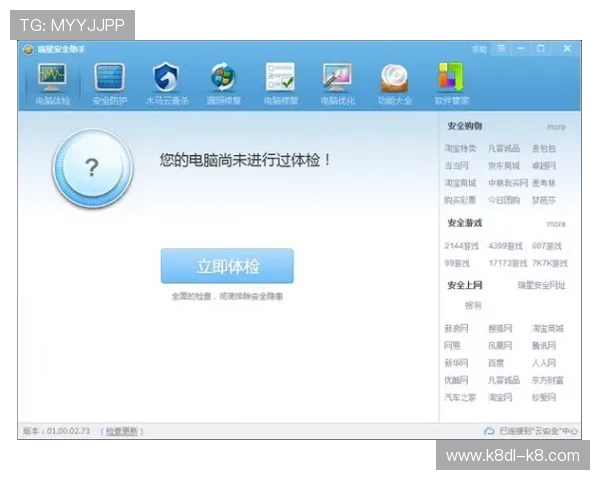Image resolution: width=600 pixels, height=480 pixels.
Task: Minimize the Rising security assistant window
Action: coord(521,49)
